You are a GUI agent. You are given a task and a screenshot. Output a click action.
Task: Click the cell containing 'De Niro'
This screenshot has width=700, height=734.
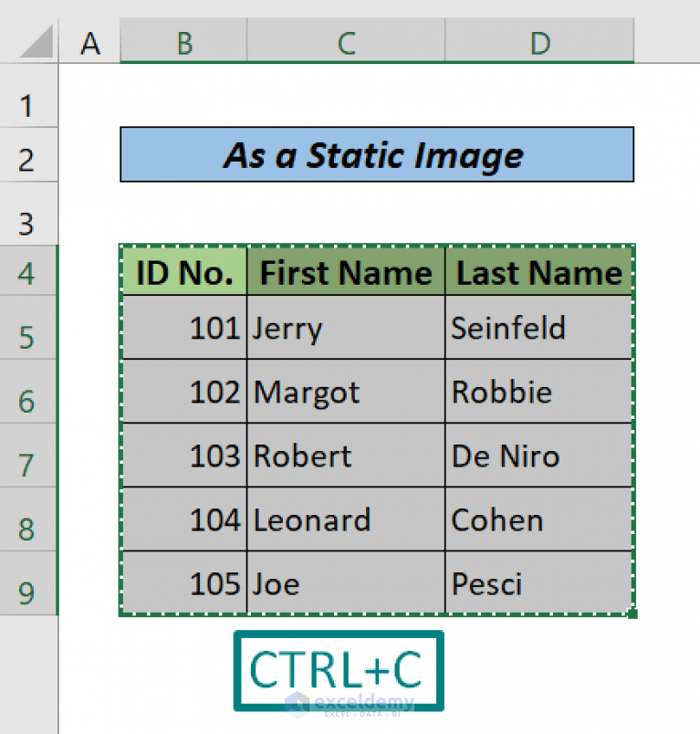[538, 456]
